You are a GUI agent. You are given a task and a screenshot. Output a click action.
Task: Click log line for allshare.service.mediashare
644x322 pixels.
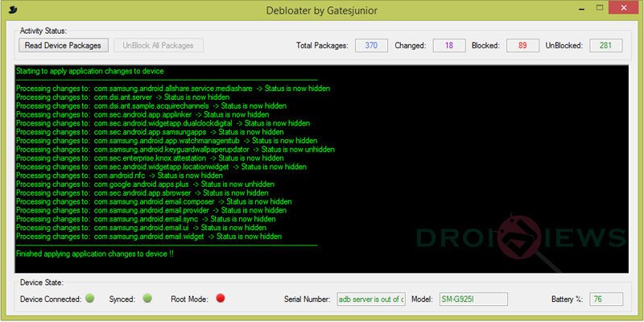173,89
